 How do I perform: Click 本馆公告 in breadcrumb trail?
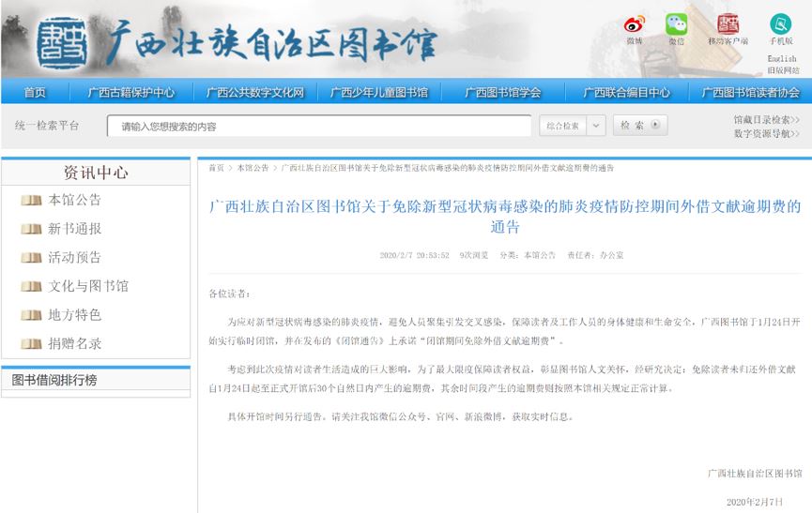click(x=253, y=168)
